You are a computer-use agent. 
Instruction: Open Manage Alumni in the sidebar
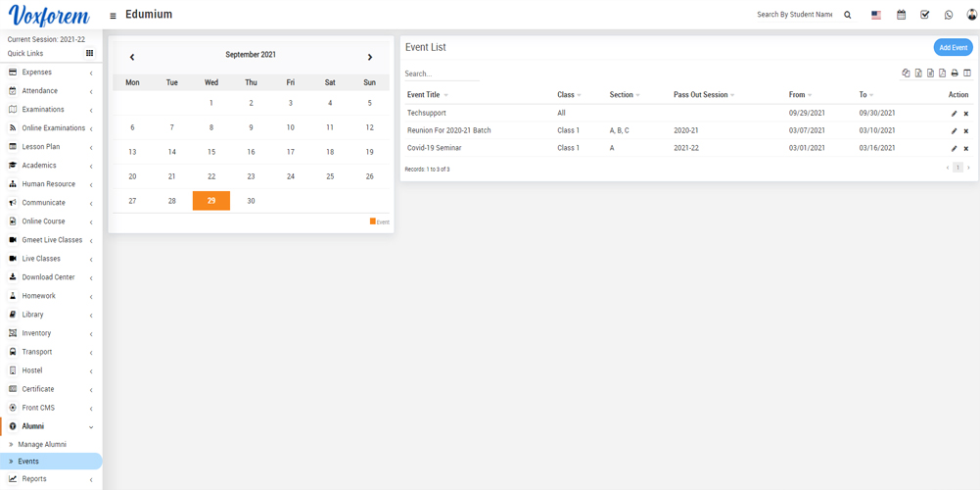[x=42, y=445]
